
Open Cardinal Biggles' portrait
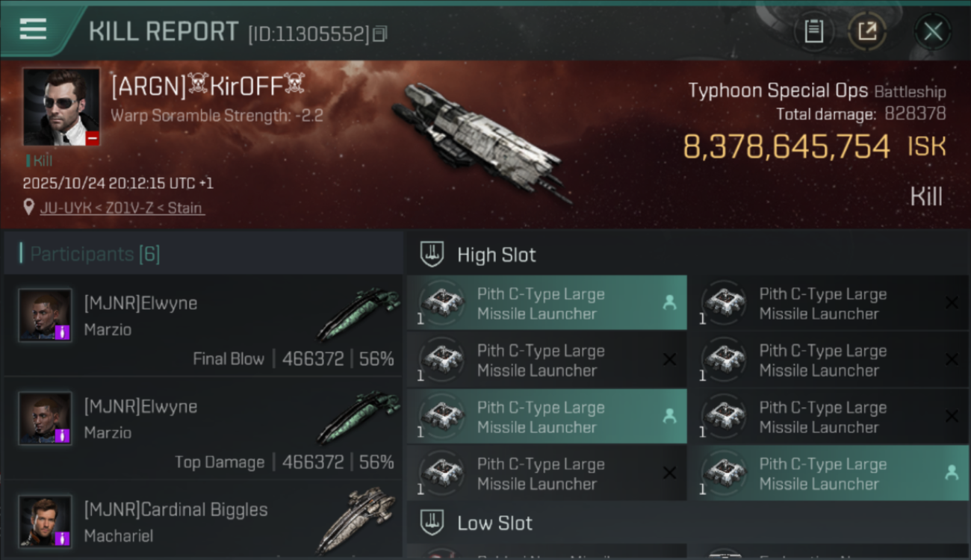tap(46, 520)
